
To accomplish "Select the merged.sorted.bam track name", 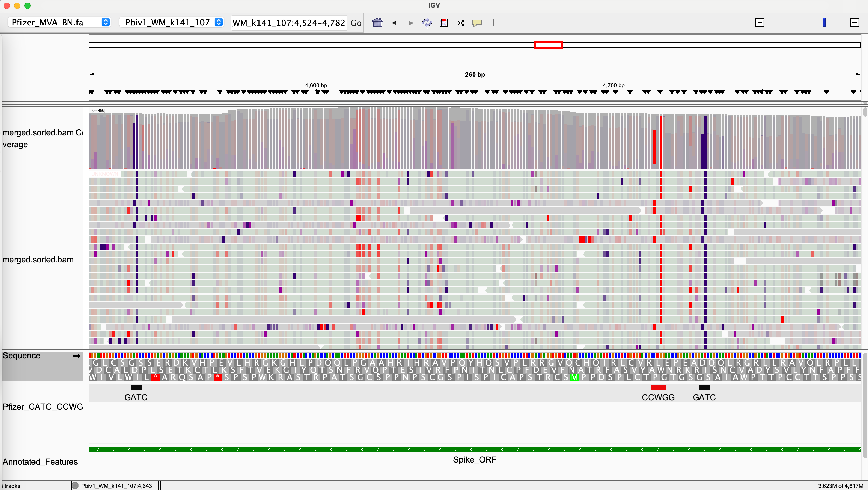I will coord(38,260).
